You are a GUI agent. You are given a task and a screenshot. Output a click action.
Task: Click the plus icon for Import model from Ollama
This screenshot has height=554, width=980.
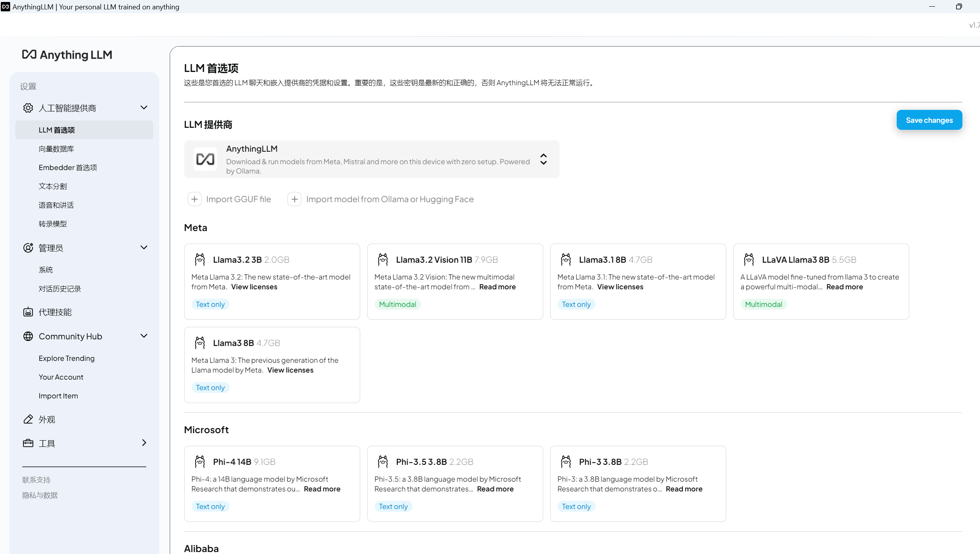click(x=294, y=199)
